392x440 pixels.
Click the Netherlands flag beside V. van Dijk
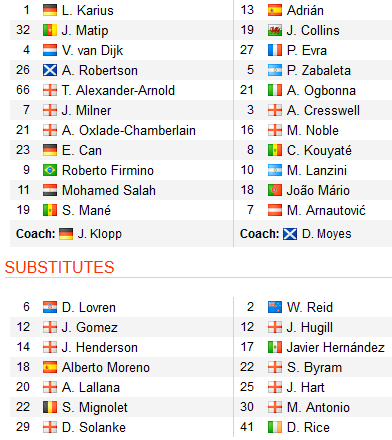(50, 50)
